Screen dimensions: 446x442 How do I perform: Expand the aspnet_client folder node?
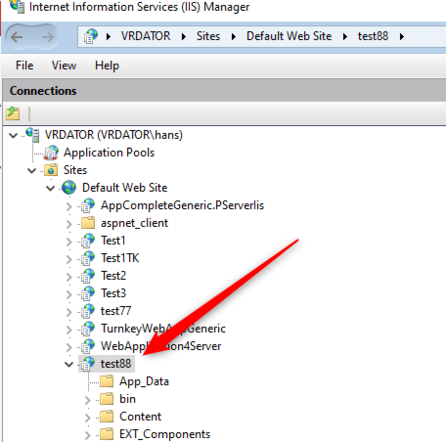pyautogui.click(x=69, y=224)
